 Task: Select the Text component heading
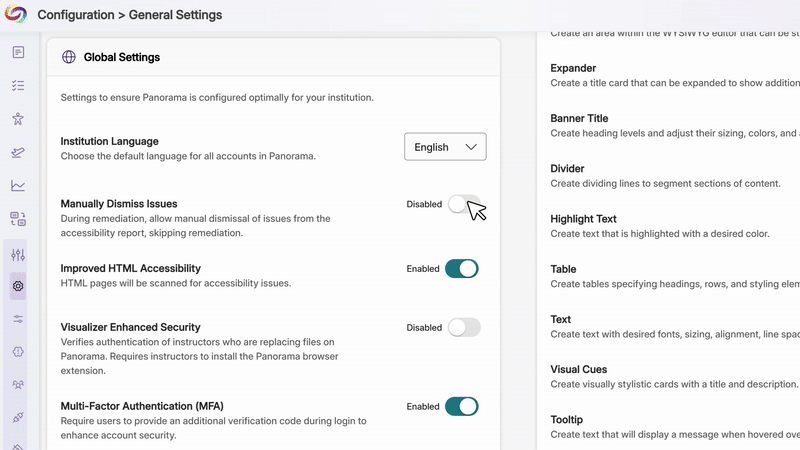coord(561,319)
